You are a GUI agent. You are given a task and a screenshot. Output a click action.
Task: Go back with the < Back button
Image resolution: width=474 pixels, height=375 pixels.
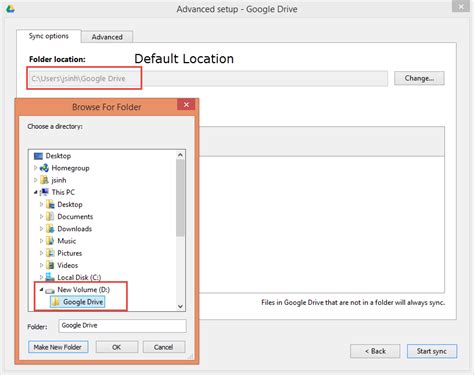pos(375,351)
